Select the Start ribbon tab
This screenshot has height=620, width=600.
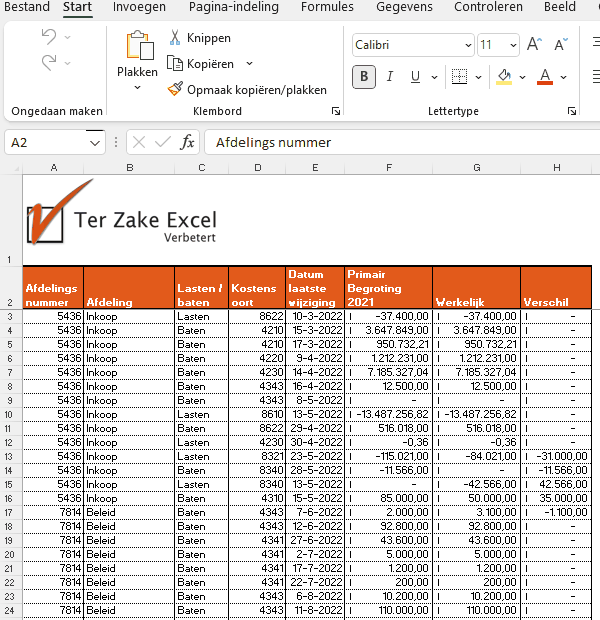tap(78, 7)
